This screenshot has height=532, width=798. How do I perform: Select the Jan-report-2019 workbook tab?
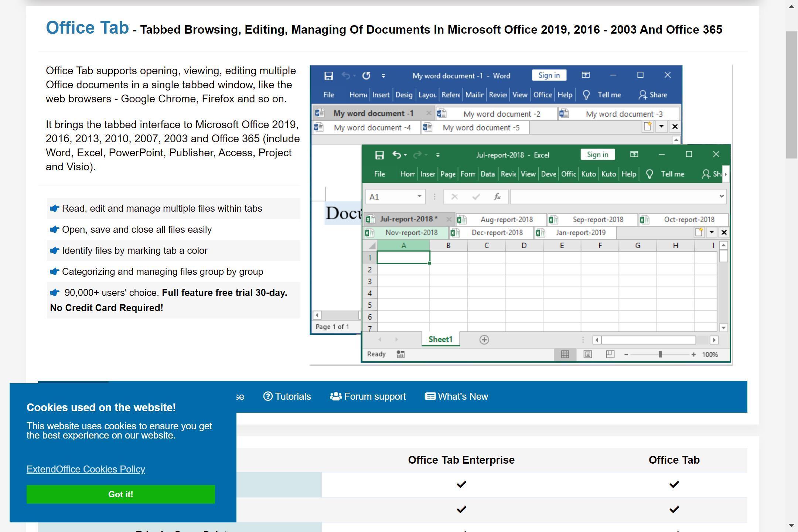(x=575, y=233)
